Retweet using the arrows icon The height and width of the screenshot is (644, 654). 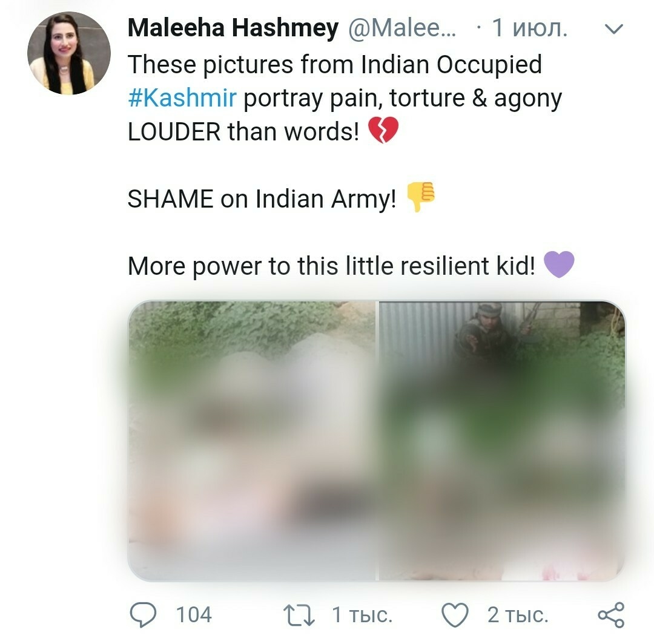[299, 616]
